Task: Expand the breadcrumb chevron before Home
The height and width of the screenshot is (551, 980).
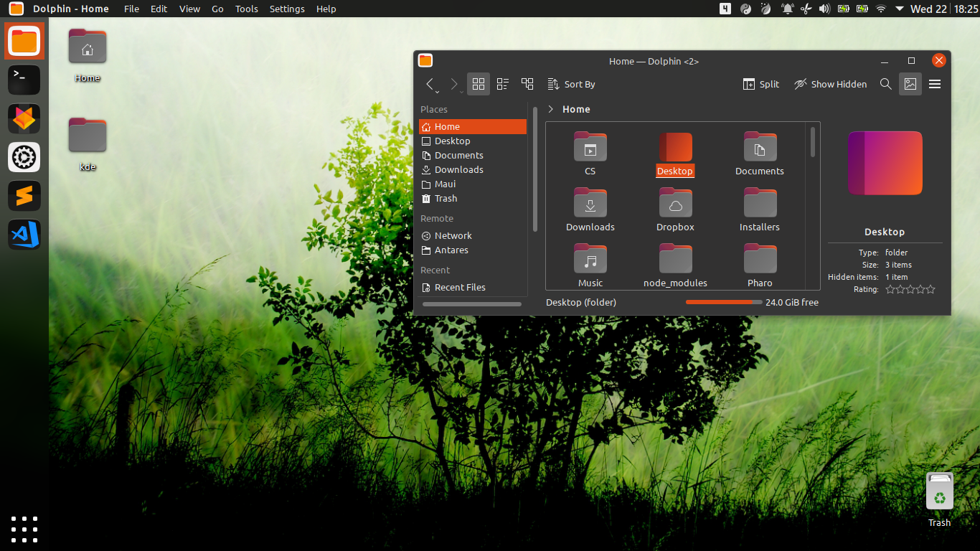Action: click(x=550, y=109)
